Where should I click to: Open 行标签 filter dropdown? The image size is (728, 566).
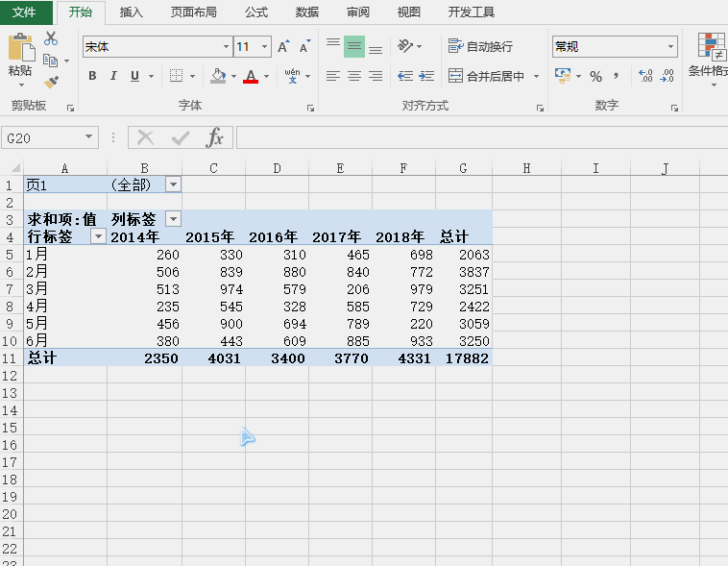tap(98, 236)
